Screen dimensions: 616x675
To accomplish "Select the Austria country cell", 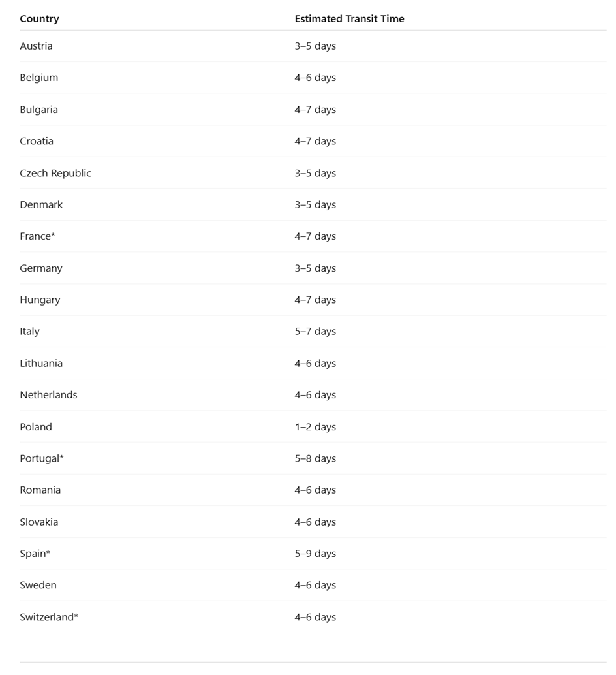I will click(x=36, y=46).
